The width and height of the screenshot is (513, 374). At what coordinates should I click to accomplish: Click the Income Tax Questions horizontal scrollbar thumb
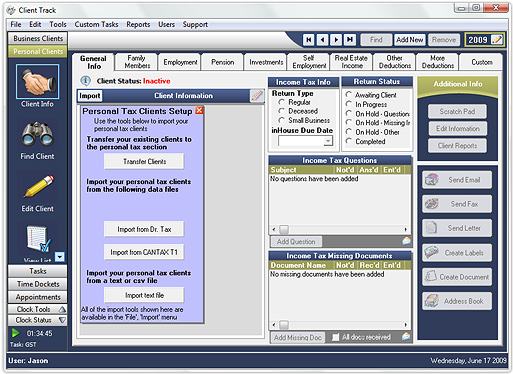click(x=284, y=229)
